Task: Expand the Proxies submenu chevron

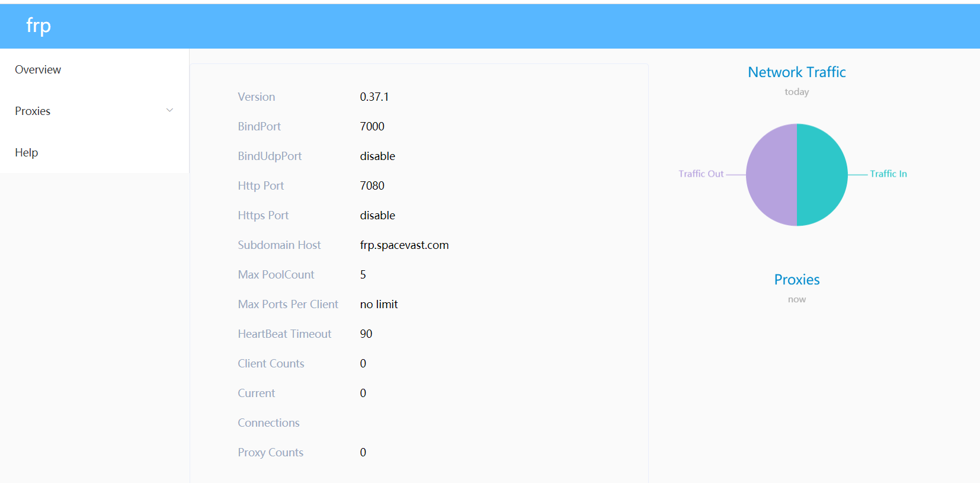Action: click(169, 110)
